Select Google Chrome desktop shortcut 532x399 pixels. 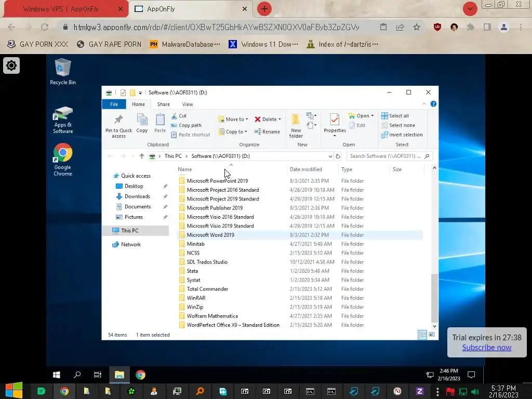[63, 160]
